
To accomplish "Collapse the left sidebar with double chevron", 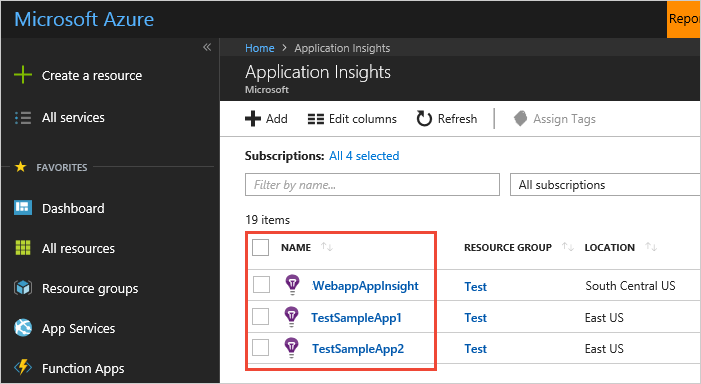I will (x=207, y=47).
